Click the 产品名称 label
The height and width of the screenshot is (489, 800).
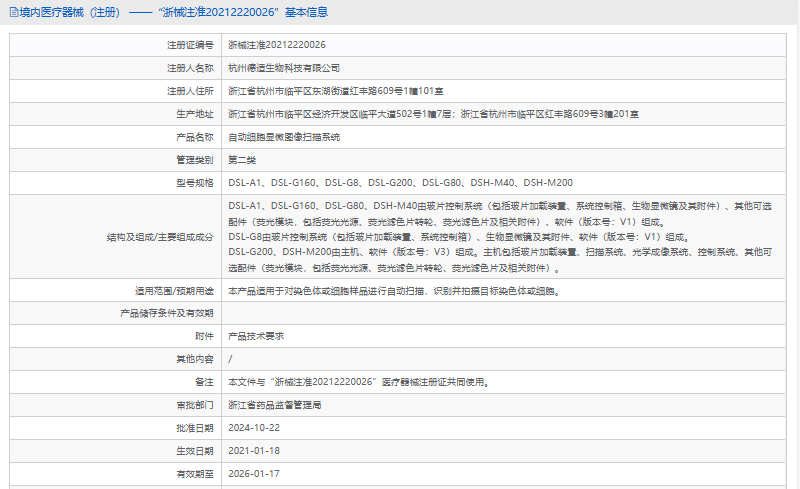[194, 137]
